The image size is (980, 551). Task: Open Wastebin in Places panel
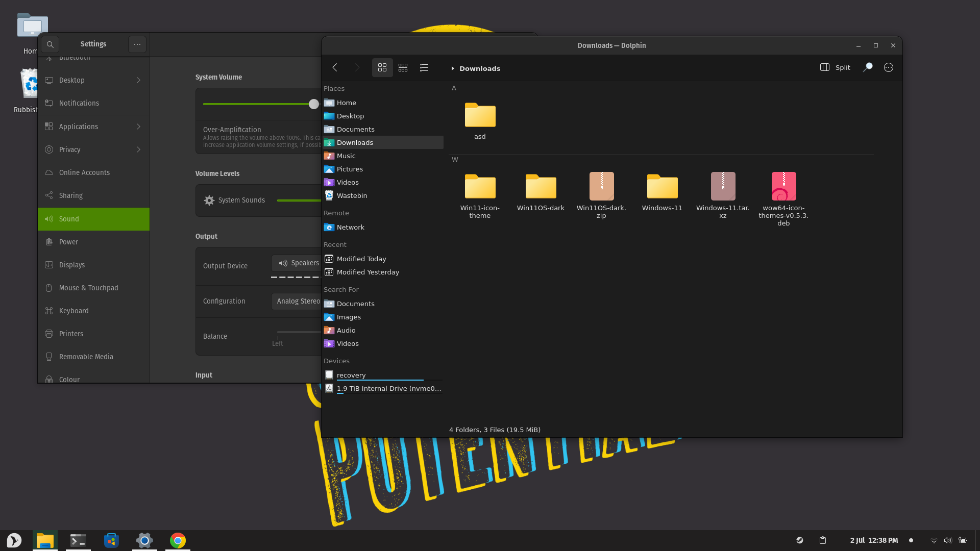pos(352,195)
